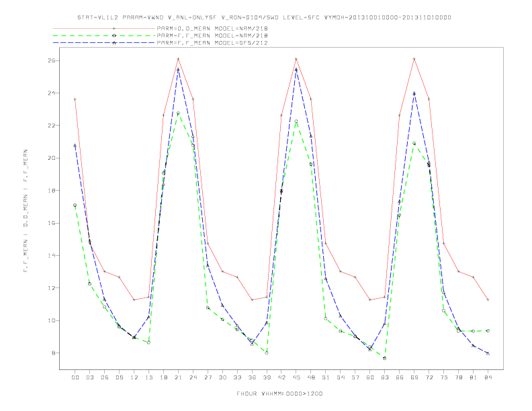The image size is (532, 411).
Task: Select legend entry PARM=O.O_MEAN MODEL=NAM/218
Action: [212, 28]
